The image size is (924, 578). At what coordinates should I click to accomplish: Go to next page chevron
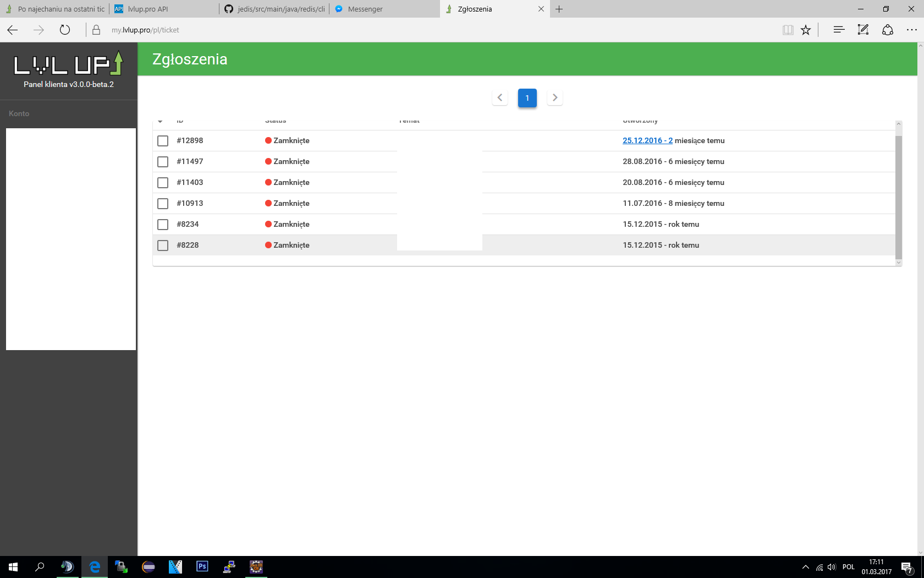[x=554, y=97]
